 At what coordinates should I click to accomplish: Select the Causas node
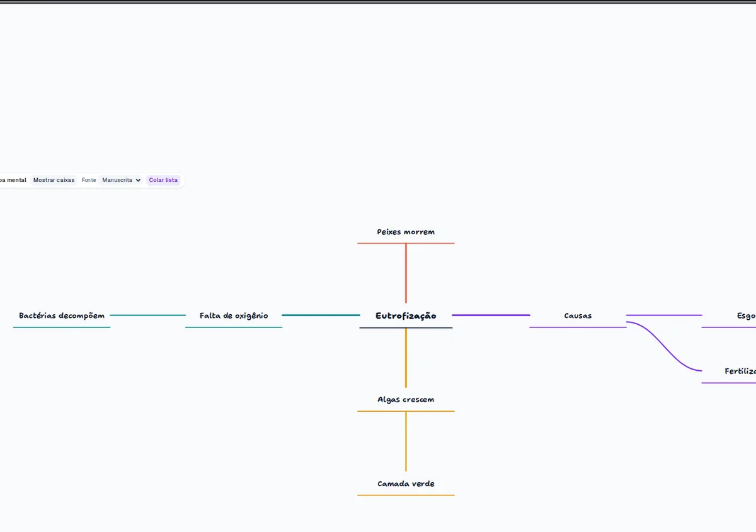click(x=578, y=316)
